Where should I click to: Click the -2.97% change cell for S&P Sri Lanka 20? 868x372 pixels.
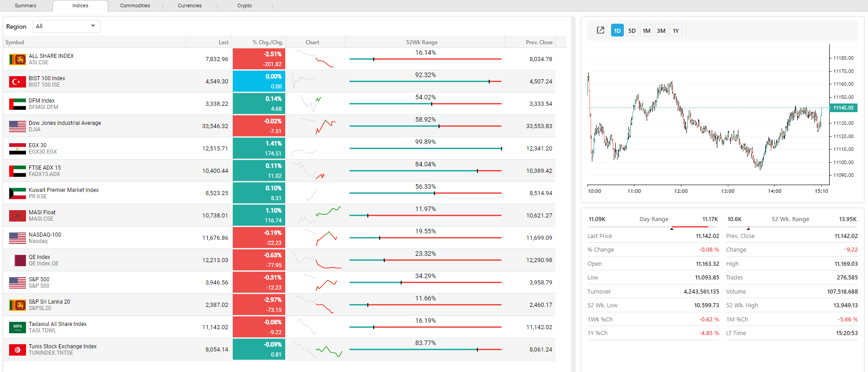click(259, 305)
